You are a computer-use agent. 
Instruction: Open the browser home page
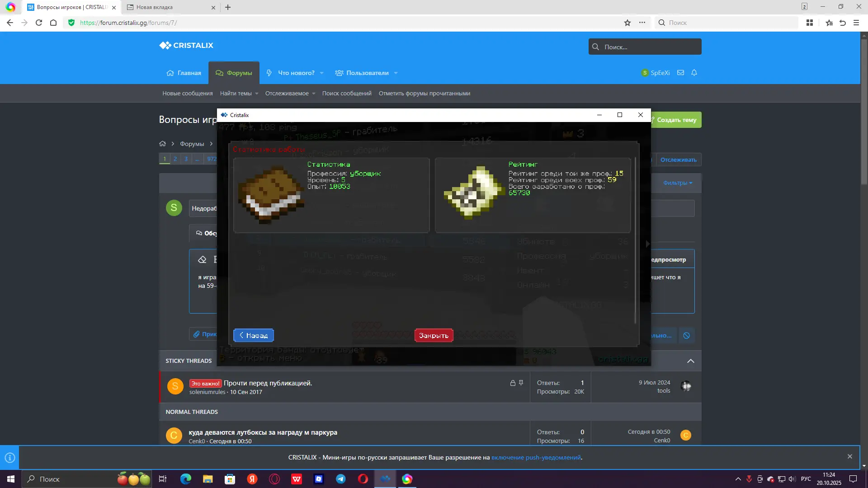tap(53, 23)
